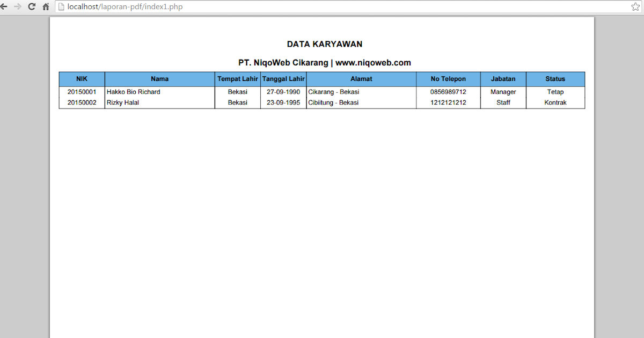Click the Status column header
Screen dimensions: 644x338
point(555,78)
